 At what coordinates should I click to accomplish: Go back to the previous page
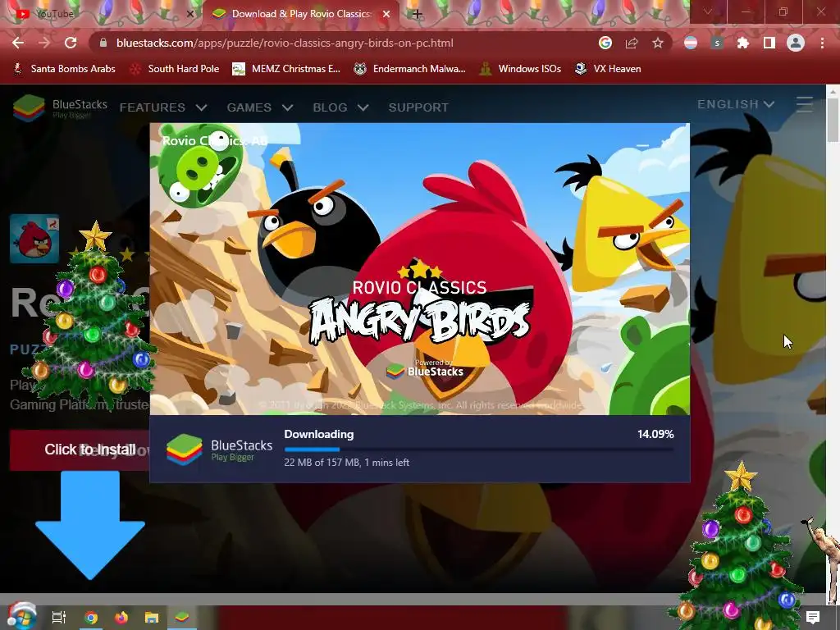pos(18,43)
